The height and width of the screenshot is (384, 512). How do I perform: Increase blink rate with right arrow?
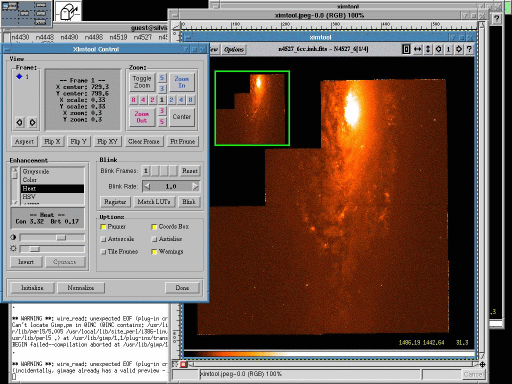point(196,186)
